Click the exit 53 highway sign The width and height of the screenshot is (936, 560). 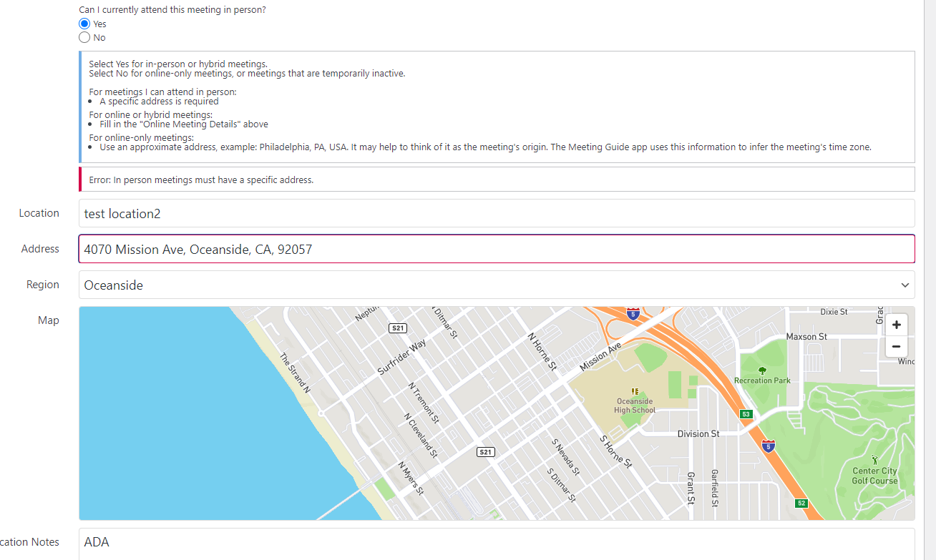click(746, 414)
